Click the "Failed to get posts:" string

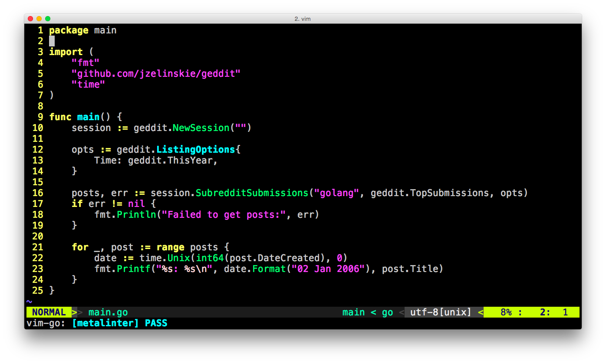[224, 215]
